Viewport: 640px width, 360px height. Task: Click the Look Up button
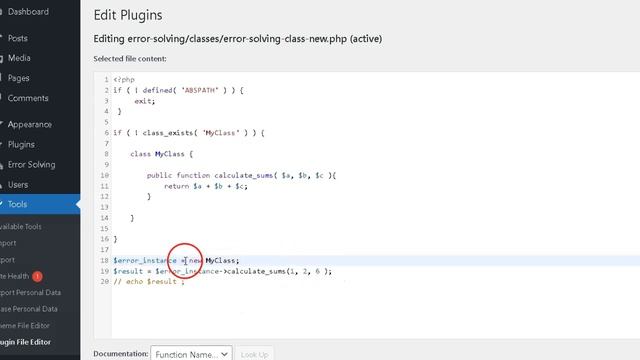coord(254,354)
